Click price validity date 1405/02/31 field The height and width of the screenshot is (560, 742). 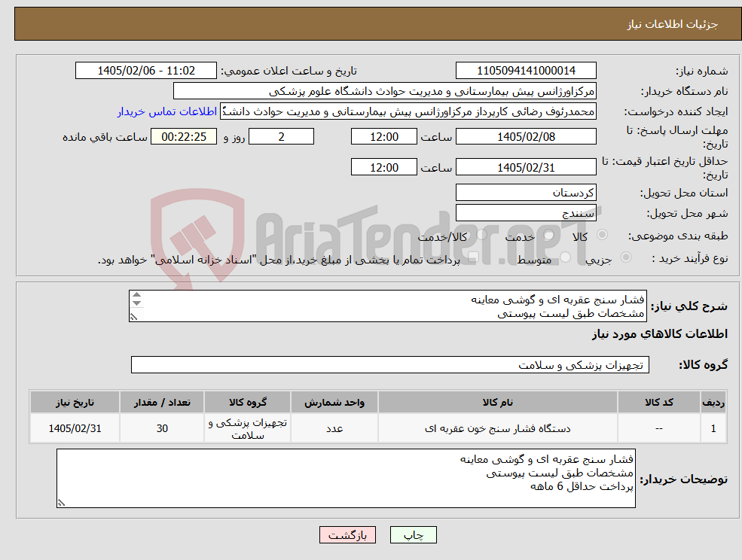tap(526, 167)
